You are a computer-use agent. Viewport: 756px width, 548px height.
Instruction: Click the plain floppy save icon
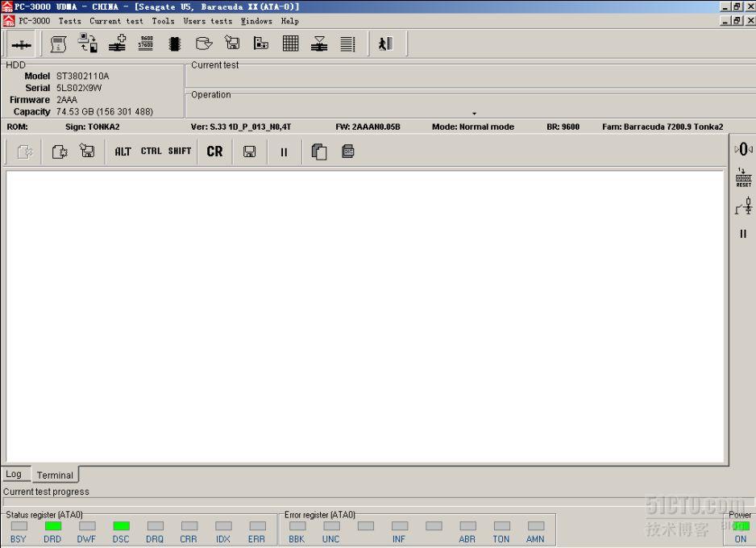click(249, 152)
